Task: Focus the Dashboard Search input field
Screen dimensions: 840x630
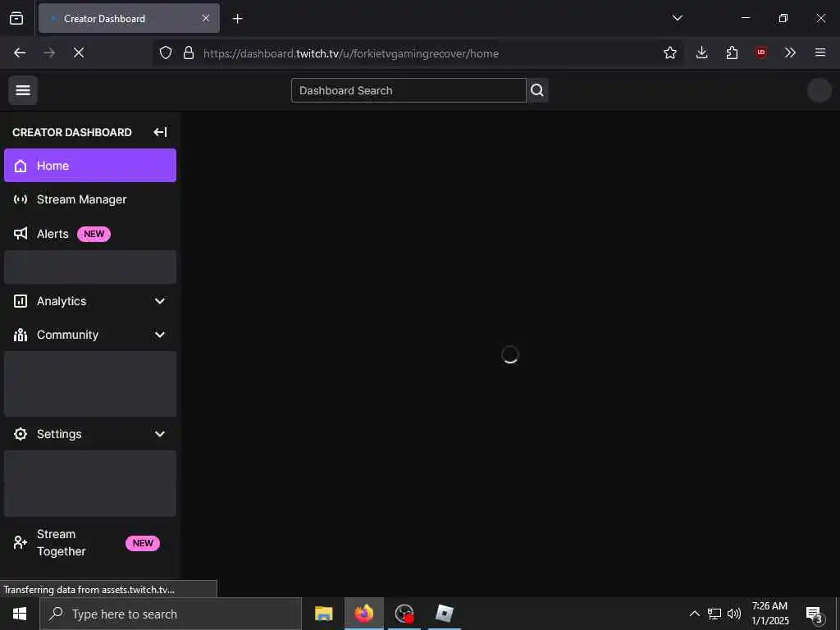Action: click(x=409, y=90)
